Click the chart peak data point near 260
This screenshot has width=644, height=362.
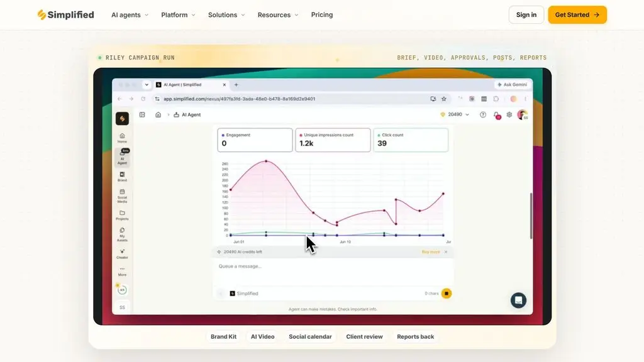click(x=266, y=162)
